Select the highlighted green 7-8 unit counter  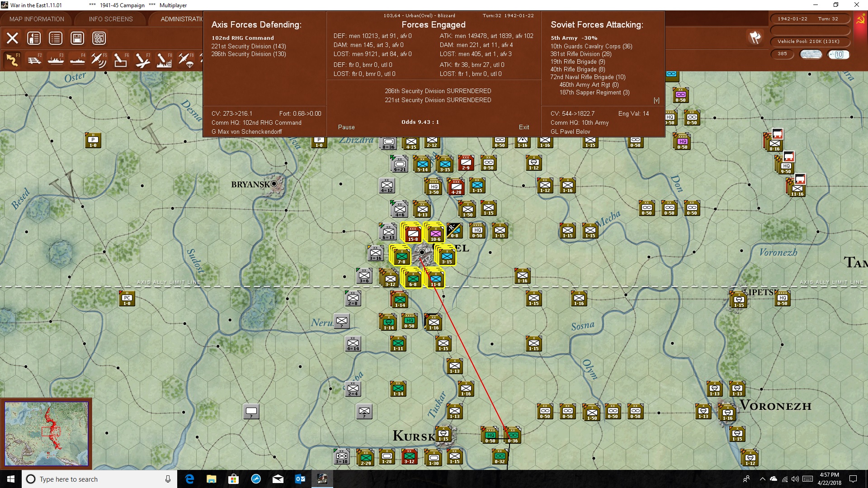[401, 256]
